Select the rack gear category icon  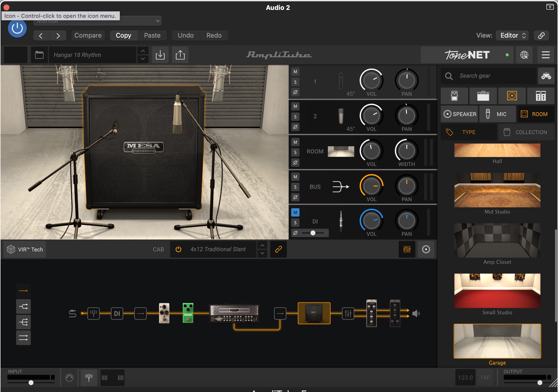coord(541,96)
